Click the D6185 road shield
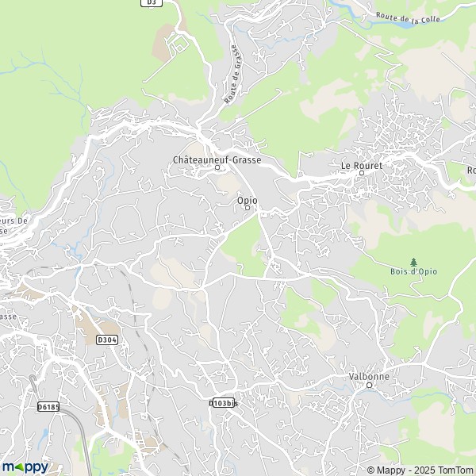 [48, 407]
